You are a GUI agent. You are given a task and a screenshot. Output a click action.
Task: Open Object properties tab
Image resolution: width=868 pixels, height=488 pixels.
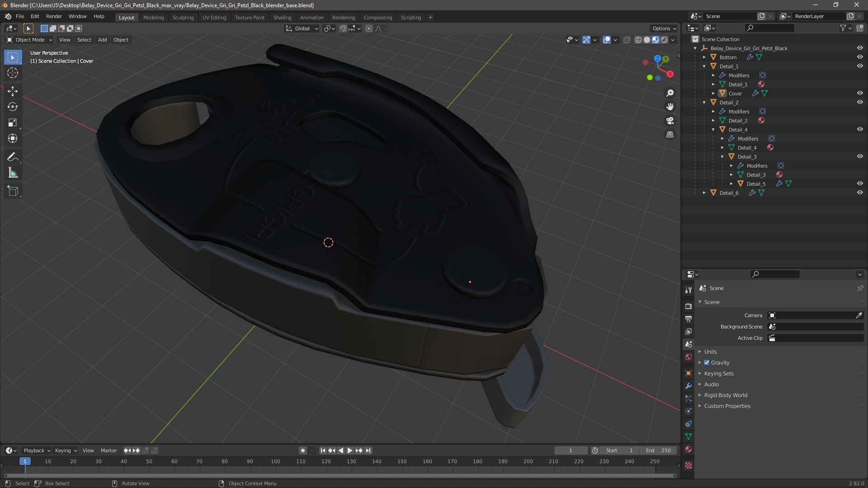689,373
